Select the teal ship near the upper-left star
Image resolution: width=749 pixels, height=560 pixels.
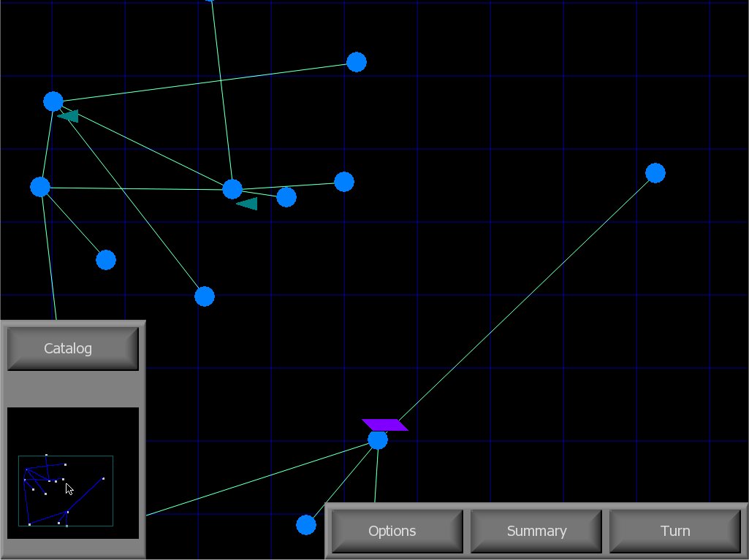(69, 115)
